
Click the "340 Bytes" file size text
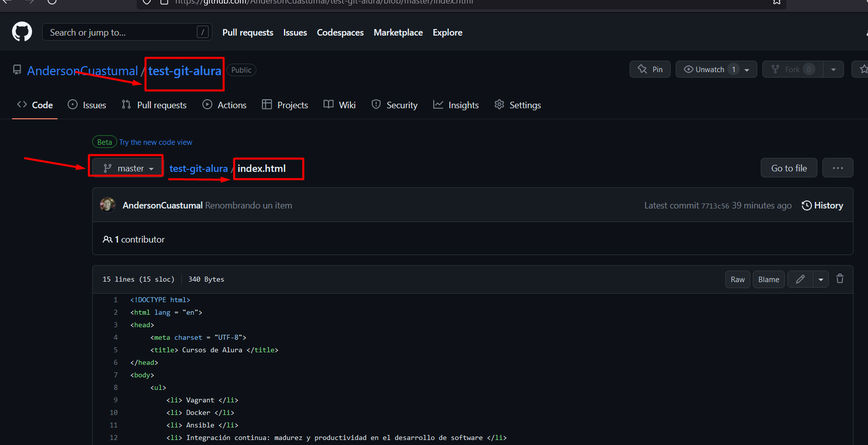point(206,279)
